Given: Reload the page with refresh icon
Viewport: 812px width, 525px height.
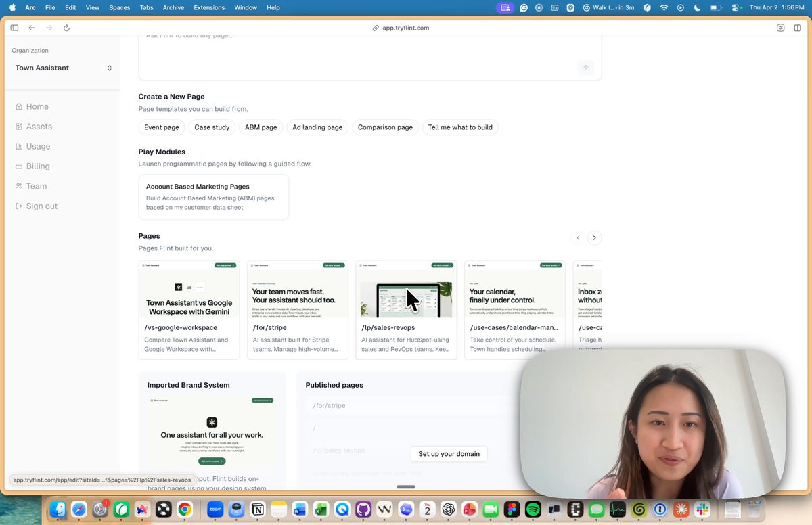Looking at the screenshot, I should tap(66, 28).
